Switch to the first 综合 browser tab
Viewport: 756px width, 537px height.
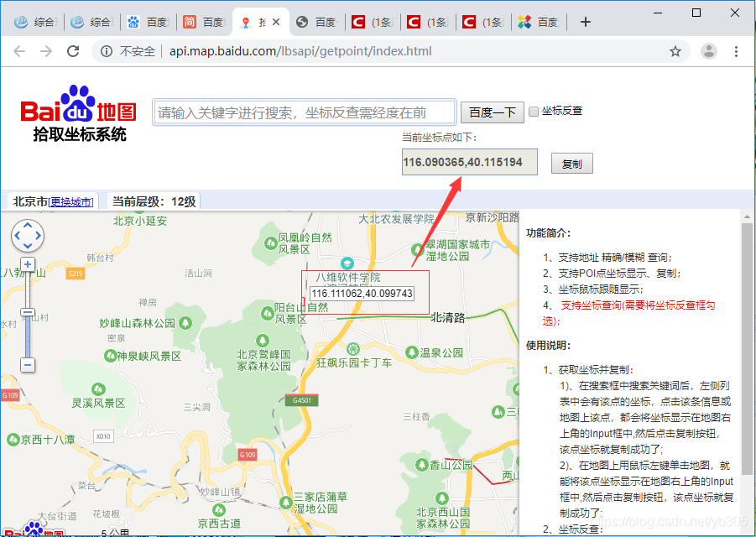coord(35,22)
